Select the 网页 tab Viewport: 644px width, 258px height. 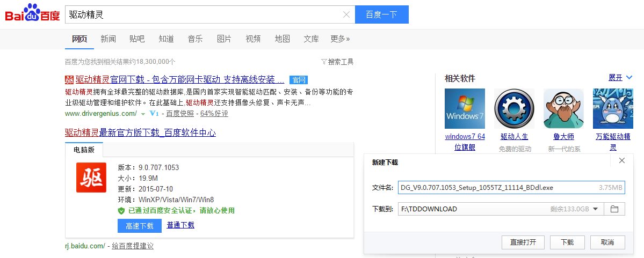tap(79, 39)
